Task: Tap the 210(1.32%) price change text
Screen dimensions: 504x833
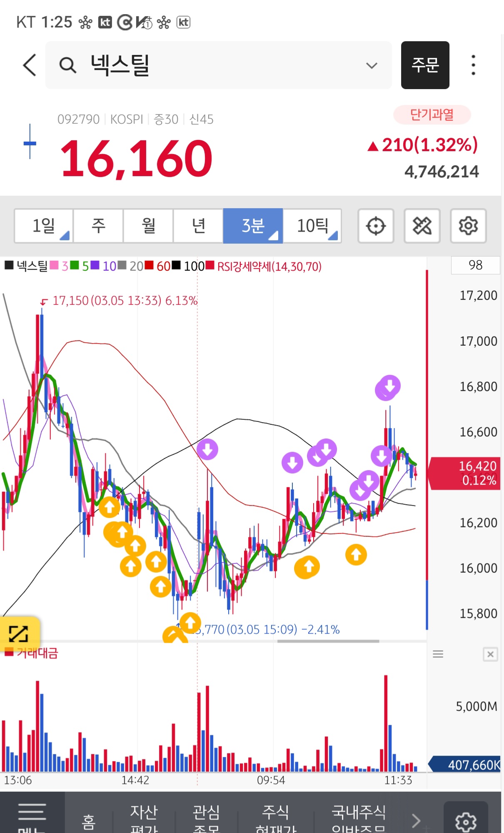Action: (x=423, y=145)
